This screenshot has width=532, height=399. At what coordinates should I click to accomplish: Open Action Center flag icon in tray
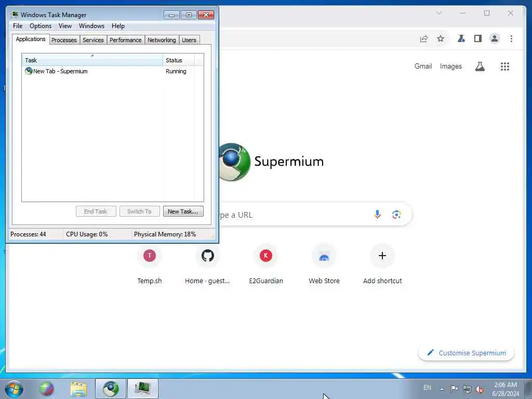pos(454,389)
